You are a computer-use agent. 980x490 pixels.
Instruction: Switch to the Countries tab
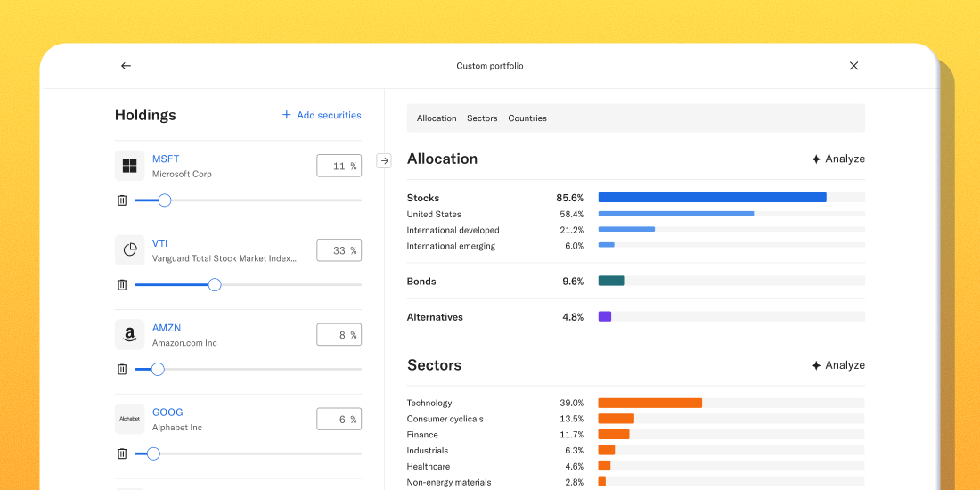[x=527, y=118]
